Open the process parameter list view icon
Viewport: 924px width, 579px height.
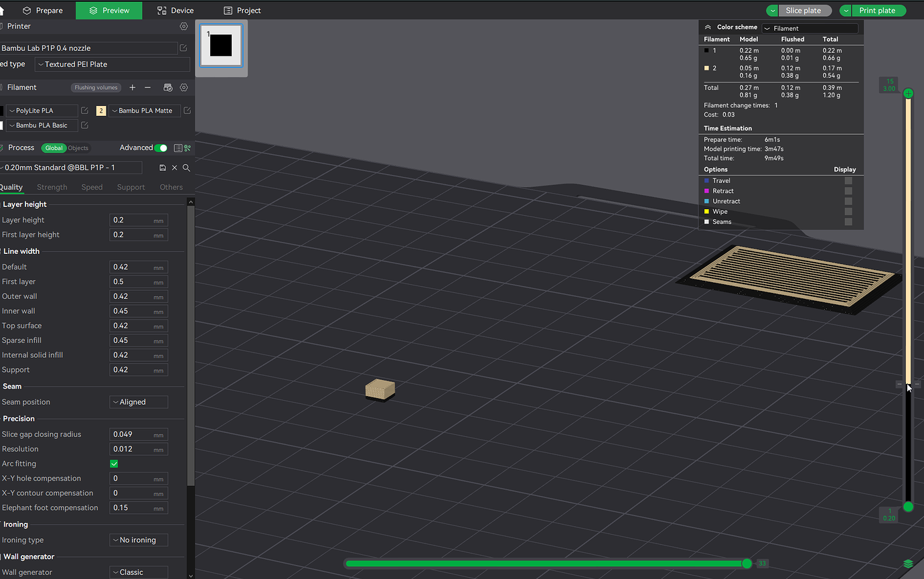[178, 148]
